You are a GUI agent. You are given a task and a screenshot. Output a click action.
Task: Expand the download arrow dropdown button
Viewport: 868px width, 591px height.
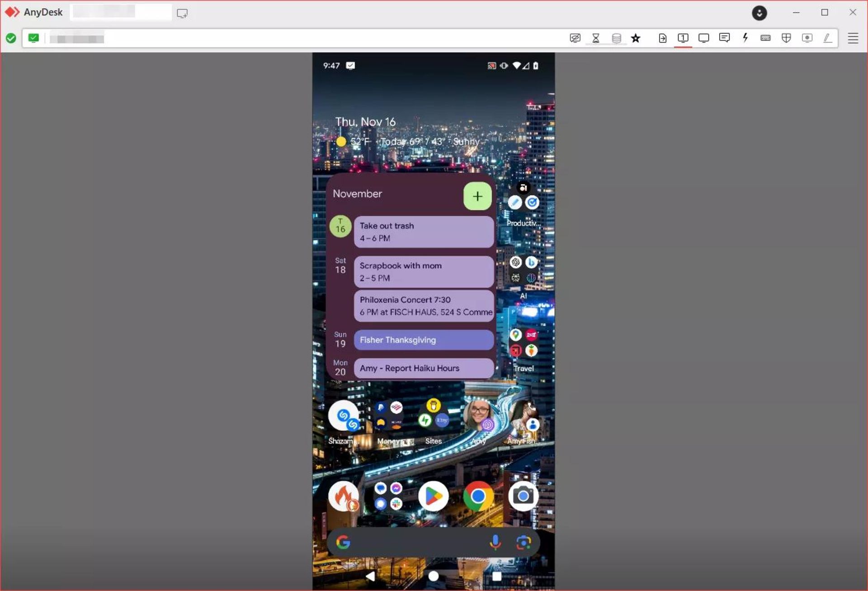click(x=759, y=13)
